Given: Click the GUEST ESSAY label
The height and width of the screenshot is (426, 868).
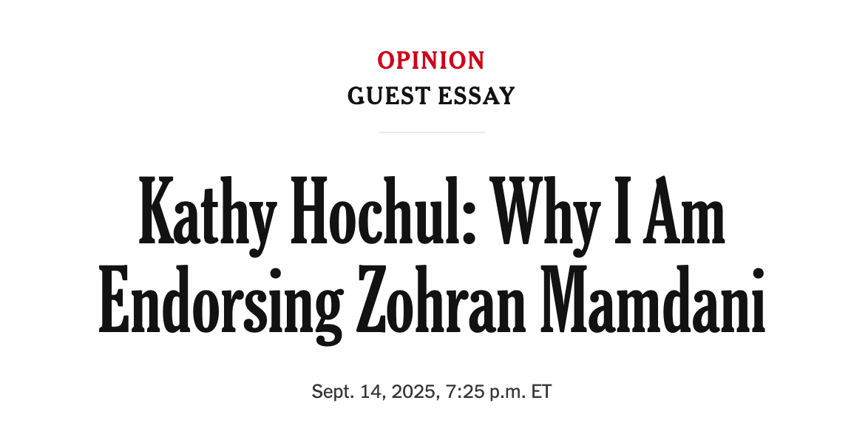Looking at the screenshot, I should [431, 96].
